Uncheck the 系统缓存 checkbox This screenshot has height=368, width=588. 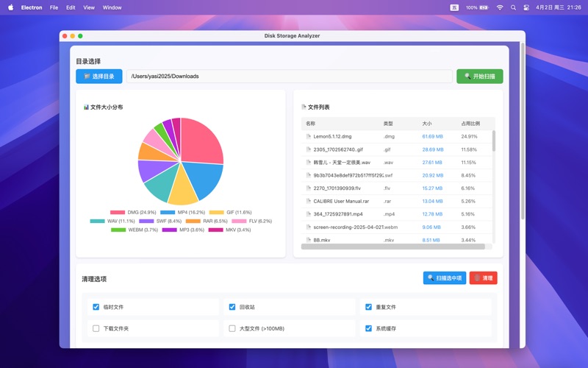click(x=369, y=328)
